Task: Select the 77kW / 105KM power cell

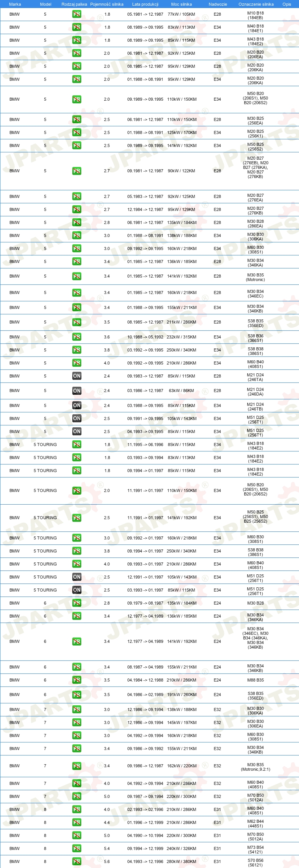Action: pyautogui.click(x=181, y=14)
